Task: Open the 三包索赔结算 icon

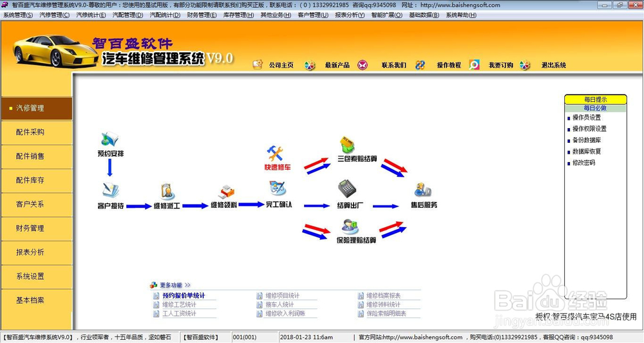Action: tap(348, 144)
